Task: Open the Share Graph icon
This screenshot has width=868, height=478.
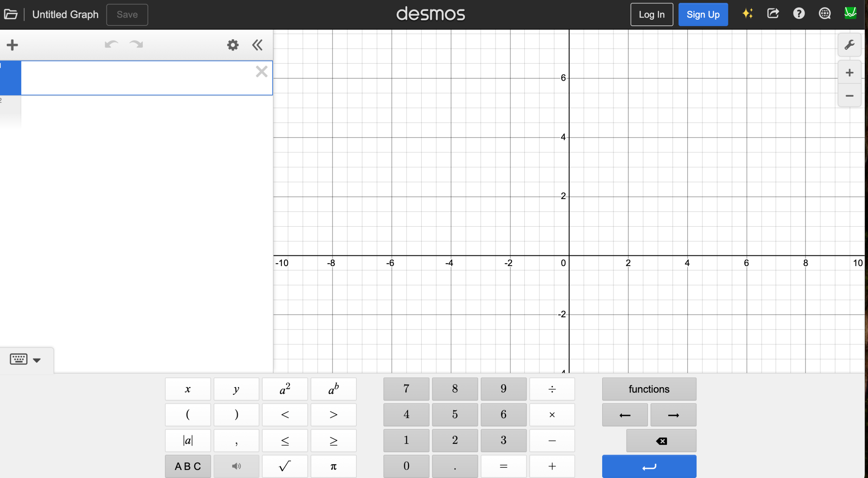Action: pos(773,14)
